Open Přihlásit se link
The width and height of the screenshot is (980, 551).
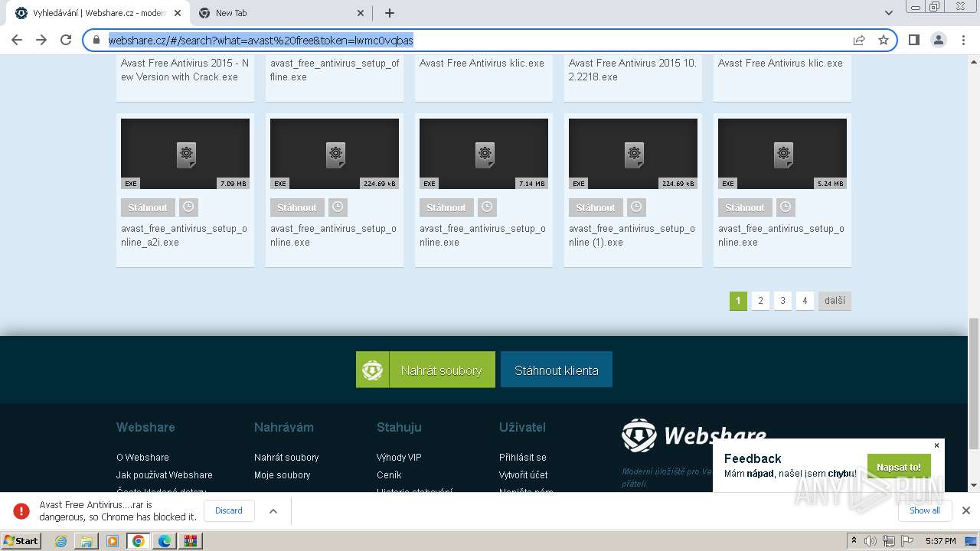523,457
